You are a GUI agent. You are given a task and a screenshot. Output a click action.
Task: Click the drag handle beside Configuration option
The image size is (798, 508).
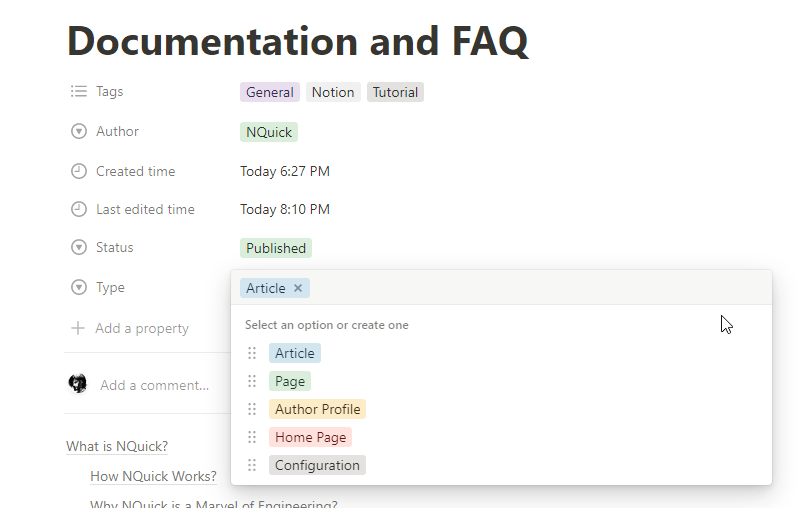pos(252,465)
